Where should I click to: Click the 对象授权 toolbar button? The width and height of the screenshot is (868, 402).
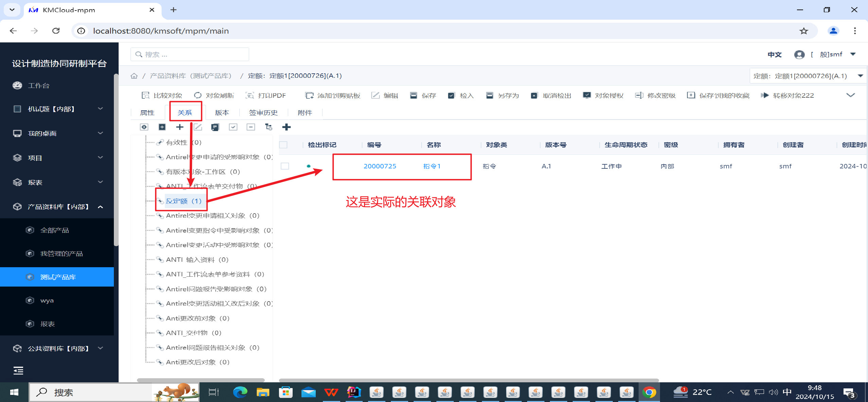point(603,95)
